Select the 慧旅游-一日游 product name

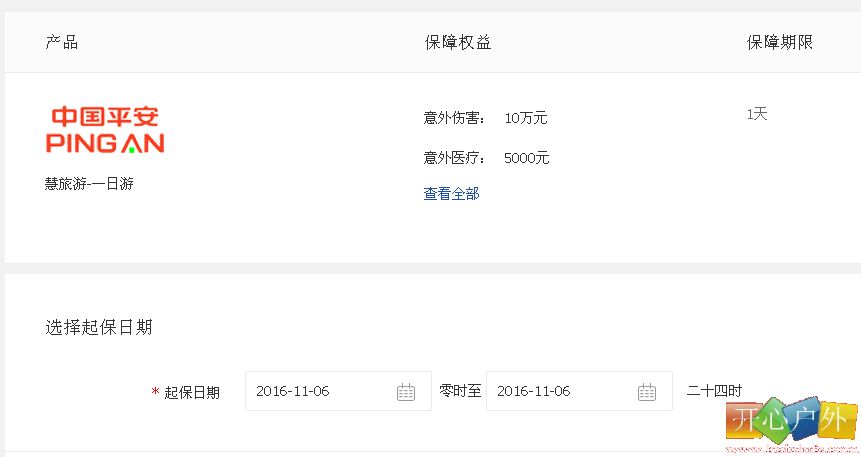click(x=89, y=183)
